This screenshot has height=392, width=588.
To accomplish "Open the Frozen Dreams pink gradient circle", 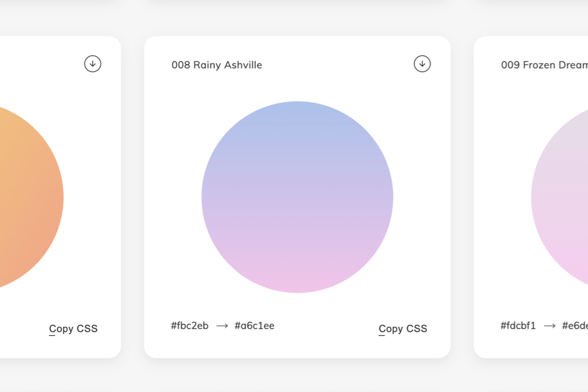I will point(560,197).
